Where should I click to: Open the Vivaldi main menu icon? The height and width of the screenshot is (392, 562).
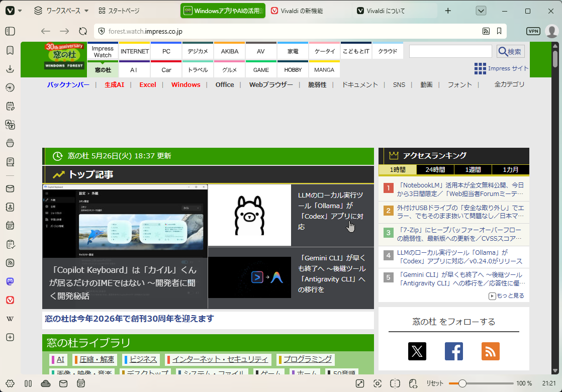pos(11,11)
